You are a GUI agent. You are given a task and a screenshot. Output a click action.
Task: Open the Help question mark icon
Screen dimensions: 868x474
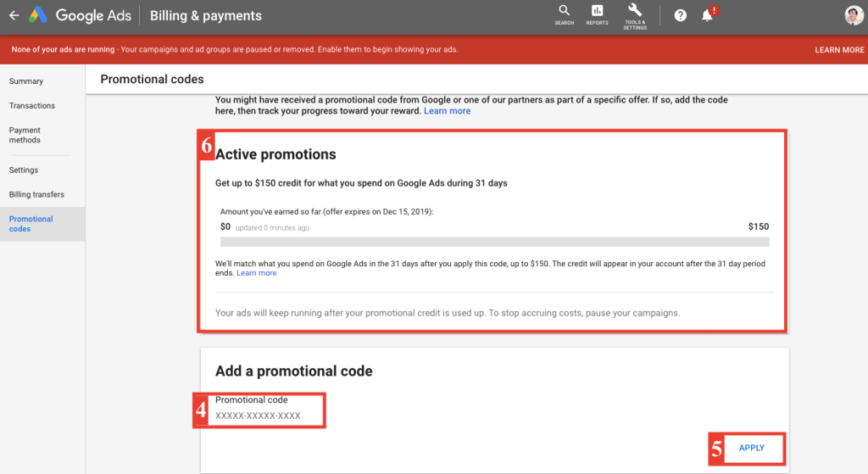coord(681,15)
